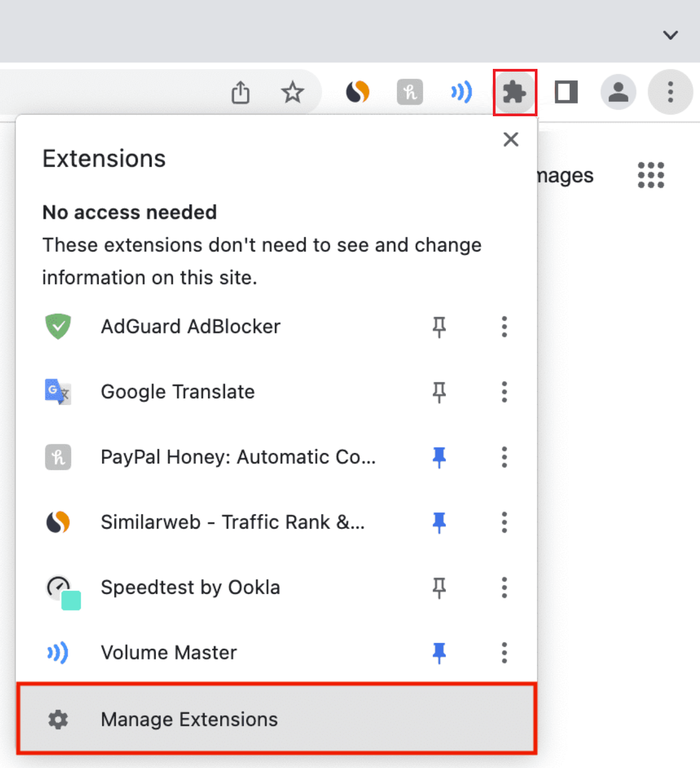Expand the tab search chevron
Image resolution: width=700 pixels, height=768 pixels.
pyautogui.click(x=670, y=35)
